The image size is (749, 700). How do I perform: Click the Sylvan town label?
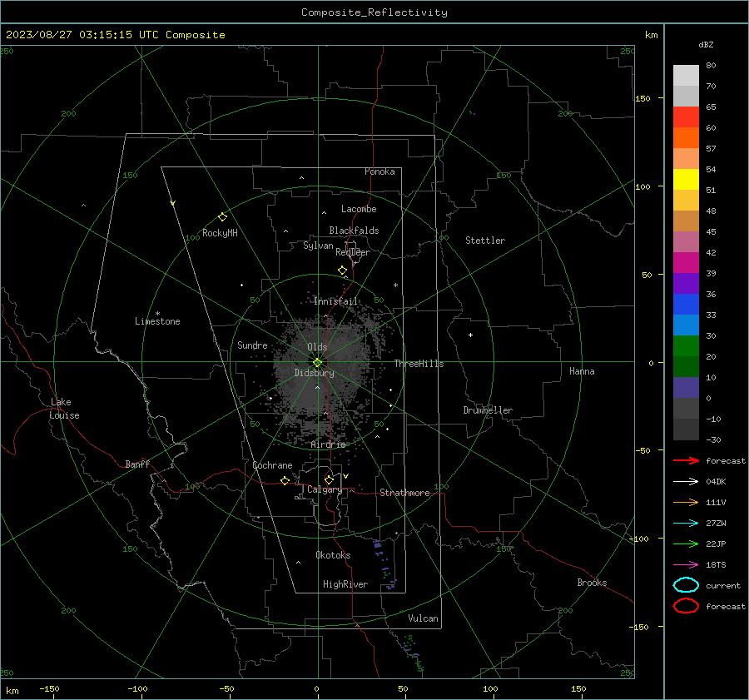click(318, 246)
